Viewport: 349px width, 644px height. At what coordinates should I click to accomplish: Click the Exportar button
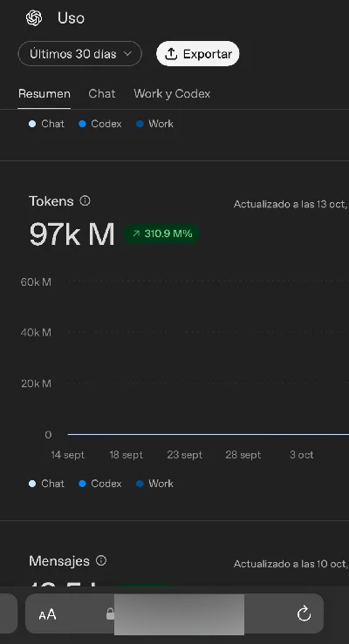pos(198,54)
